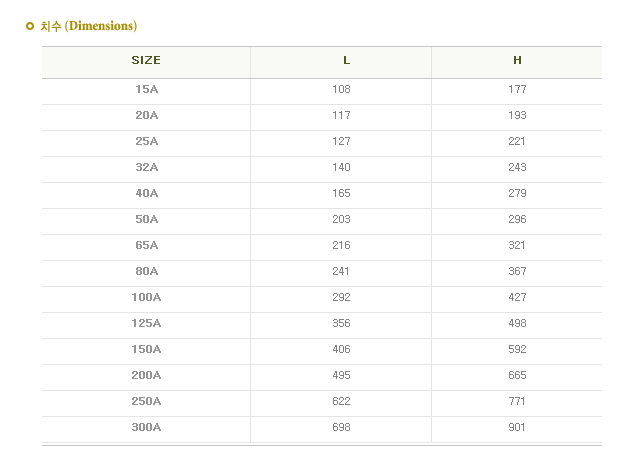Viewport: 629px width, 469px height.
Task: Select the H column header
Action: point(517,60)
